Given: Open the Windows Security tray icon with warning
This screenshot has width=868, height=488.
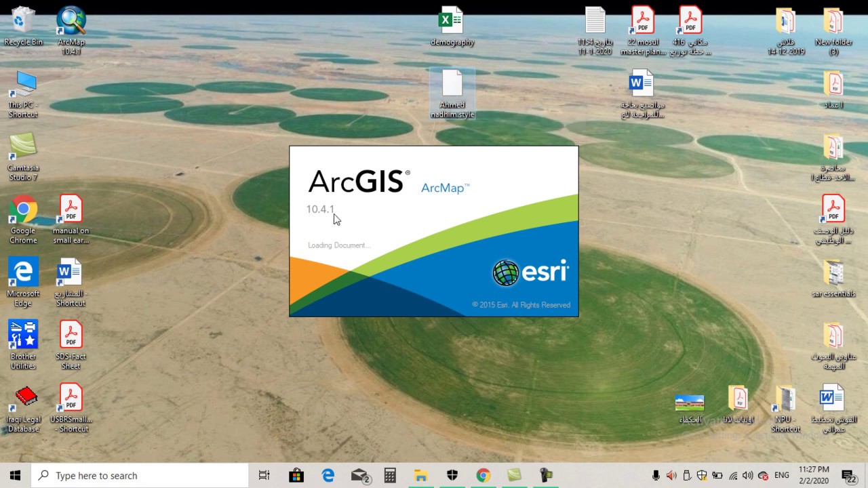Looking at the screenshot, I should coord(702,475).
